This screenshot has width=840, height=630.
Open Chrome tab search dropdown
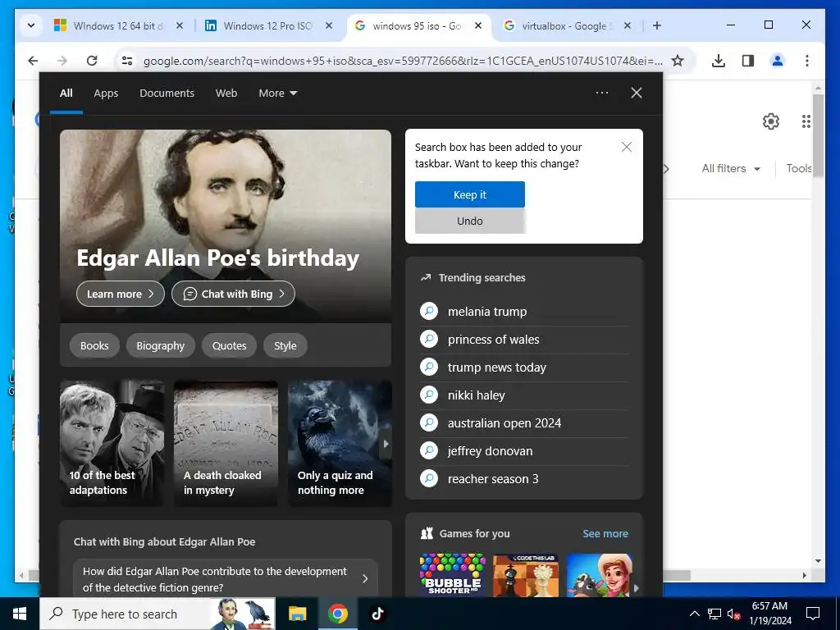point(31,25)
